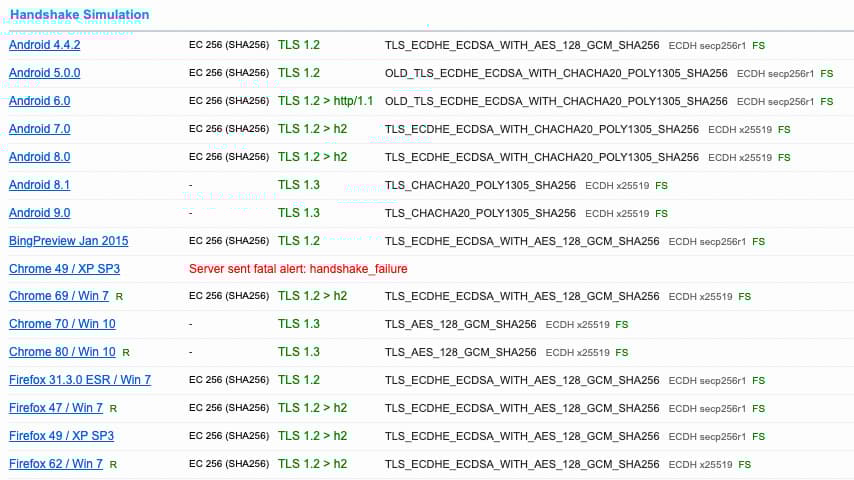Click the EC 256 (SHA256) cell for BingPreview
Image resolution: width=854 pixels, height=480 pixels.
click(229, 241)
